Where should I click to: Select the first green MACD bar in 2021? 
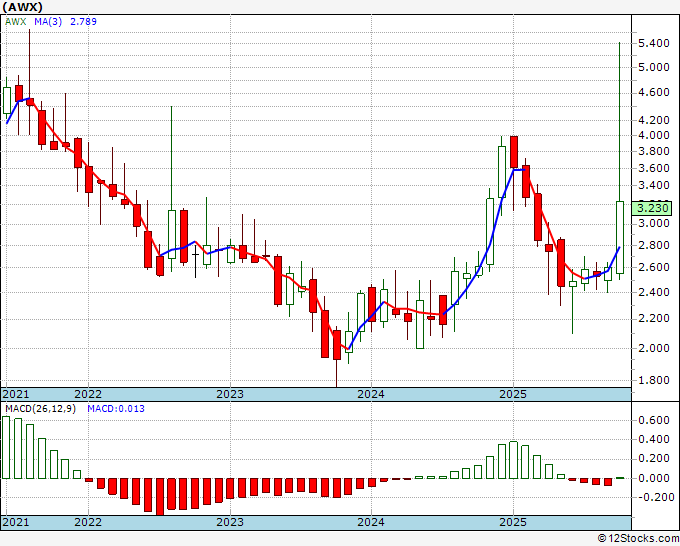6,447
